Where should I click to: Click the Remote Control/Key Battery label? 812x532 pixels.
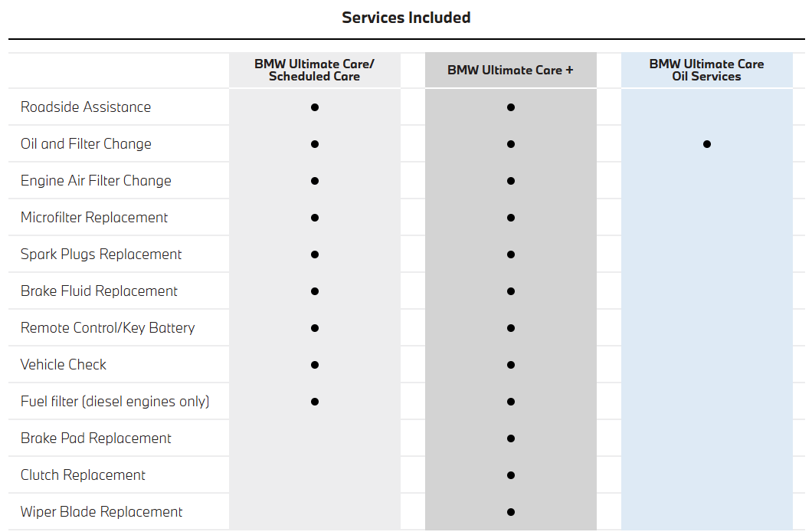coord(107,328)
